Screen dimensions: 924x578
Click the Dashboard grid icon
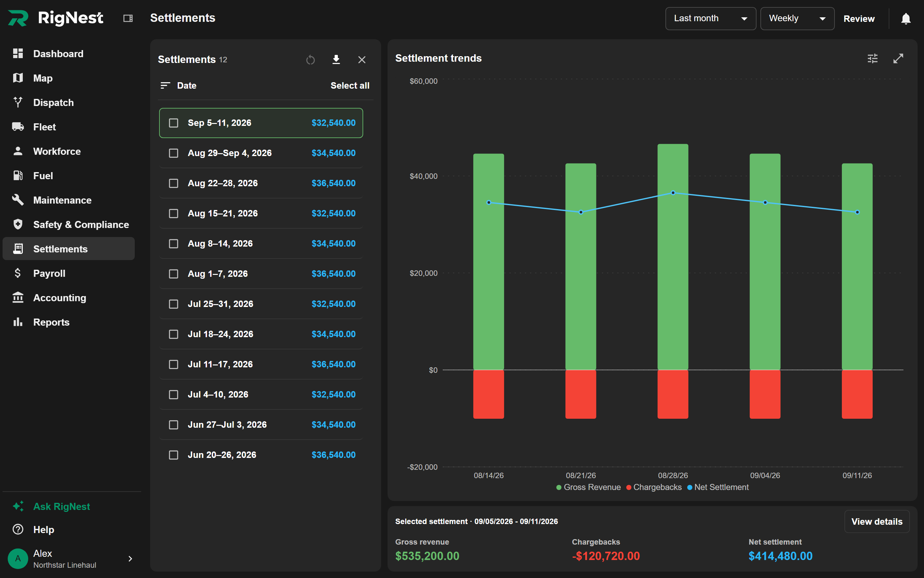pos(18,54)
